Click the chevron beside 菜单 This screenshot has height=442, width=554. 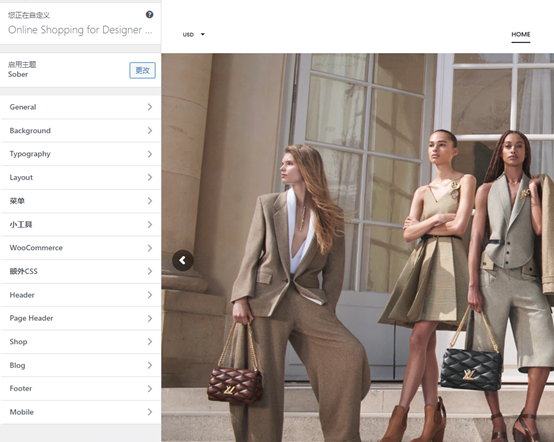tap(150, 201)
